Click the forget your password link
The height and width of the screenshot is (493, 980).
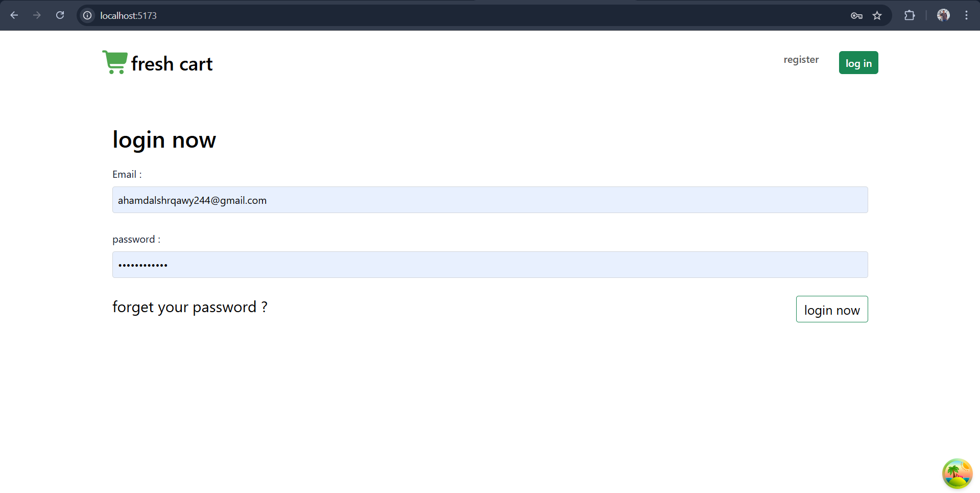[189, 307]
